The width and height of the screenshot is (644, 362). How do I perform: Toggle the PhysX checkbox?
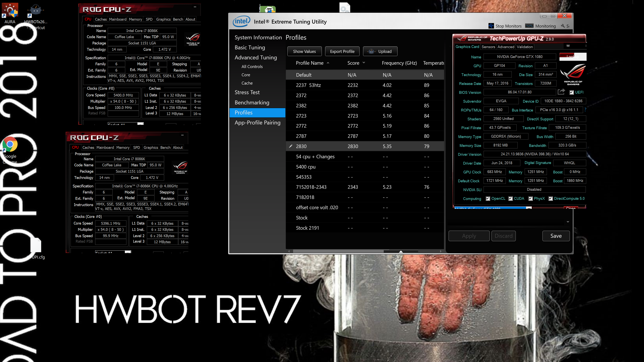[x=531, y=198]
